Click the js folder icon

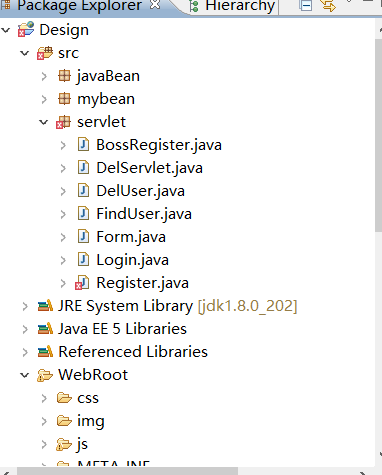[64, 444]
